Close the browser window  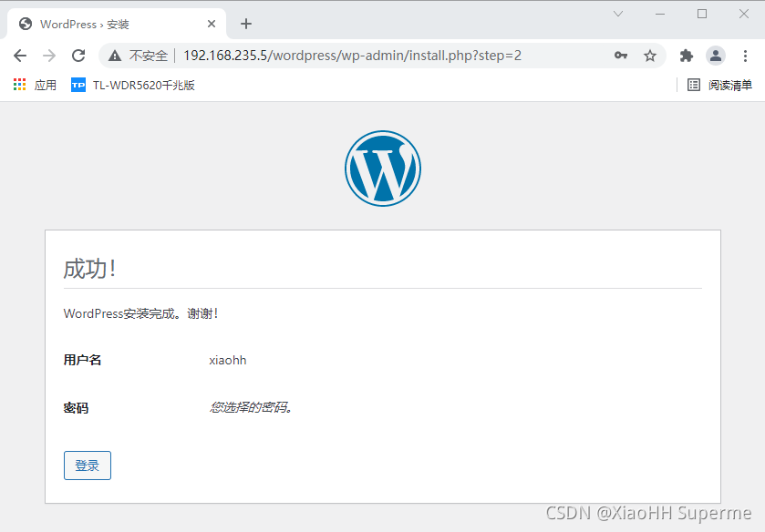tap(743, 14)
